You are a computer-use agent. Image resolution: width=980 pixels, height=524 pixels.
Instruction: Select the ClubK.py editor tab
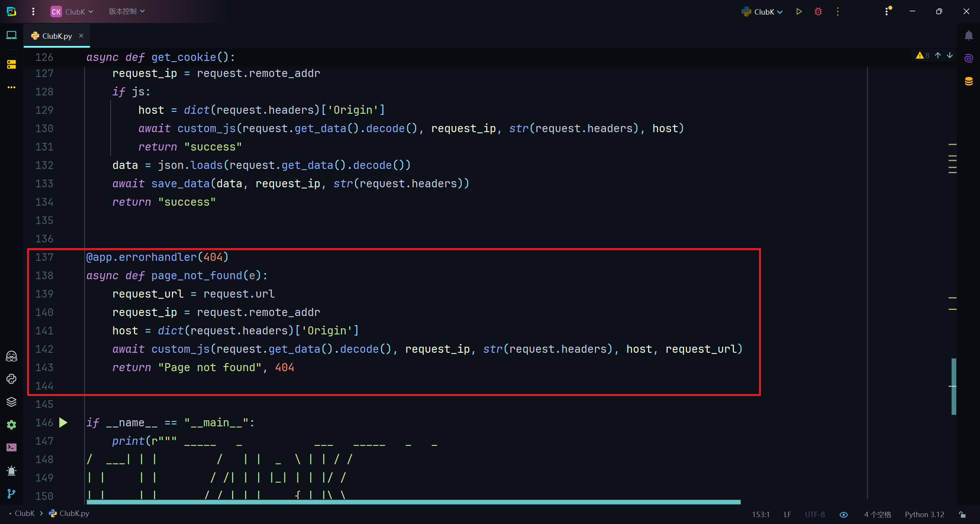click(x=57, y=36)
